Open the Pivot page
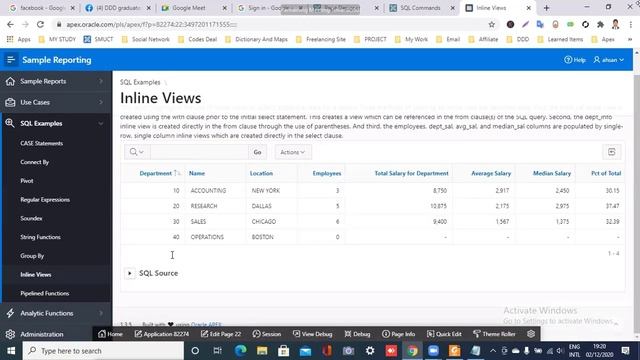The height and width of the screenshot is (360, 640). coord(27,181)
